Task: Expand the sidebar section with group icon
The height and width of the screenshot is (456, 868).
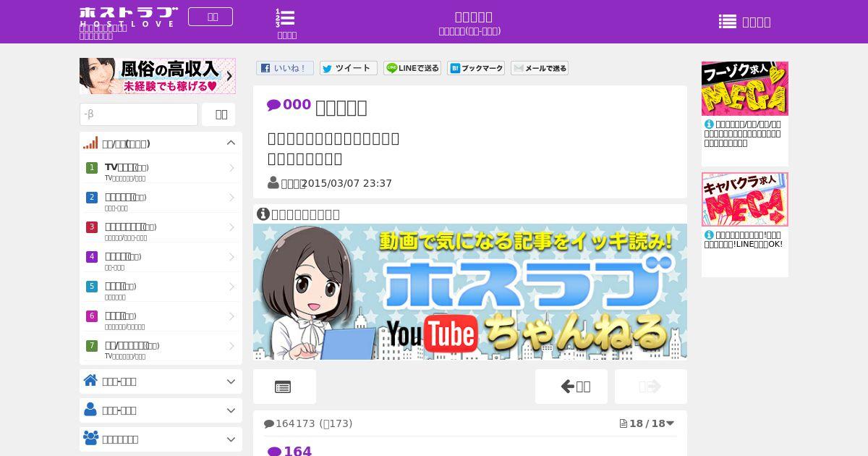Action: 161,439
